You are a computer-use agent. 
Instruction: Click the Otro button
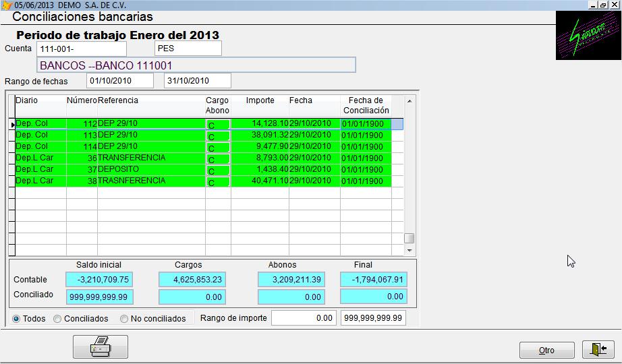(546, 350)
